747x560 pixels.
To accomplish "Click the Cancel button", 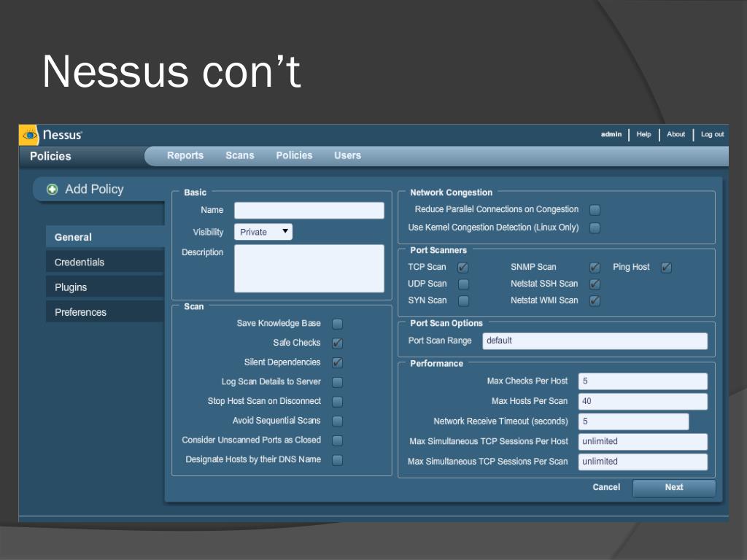I will pos(606,487).
